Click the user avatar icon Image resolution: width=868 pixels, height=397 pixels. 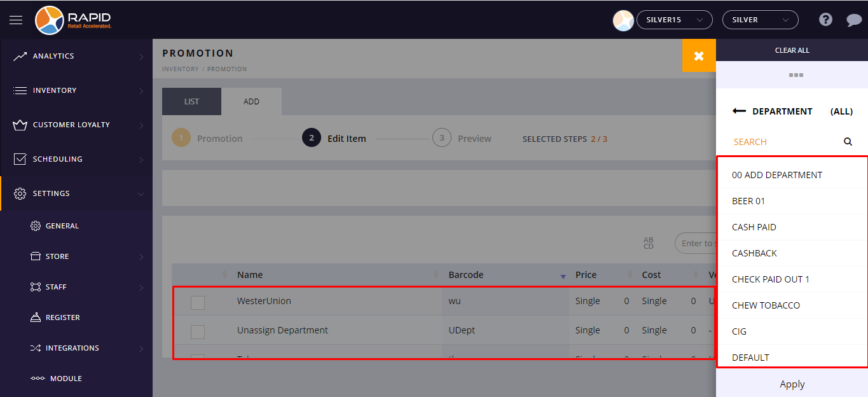tap(623, 20)
